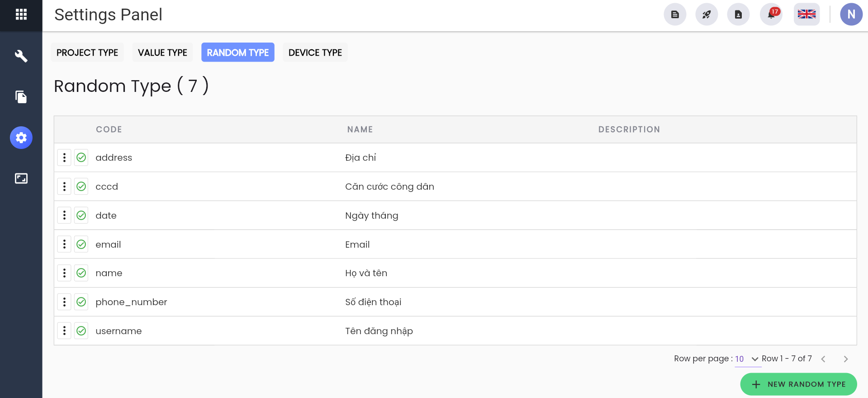This screenshot has height=398, width=868.
Task: Toggle the active status of name
Action: (81, 273)
